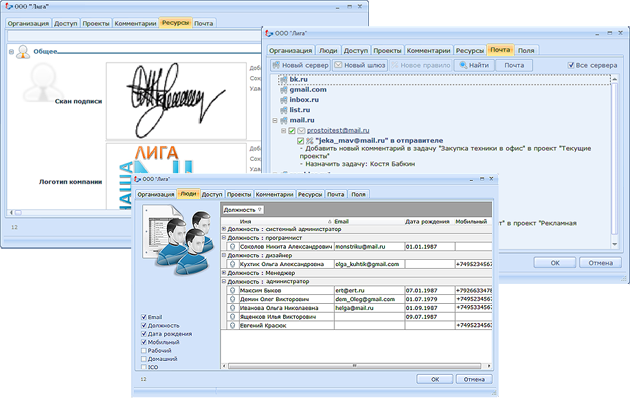This screenshot has width=630, height=398.
Task: Click the server icon beside gmail.com
Action: 284,90
